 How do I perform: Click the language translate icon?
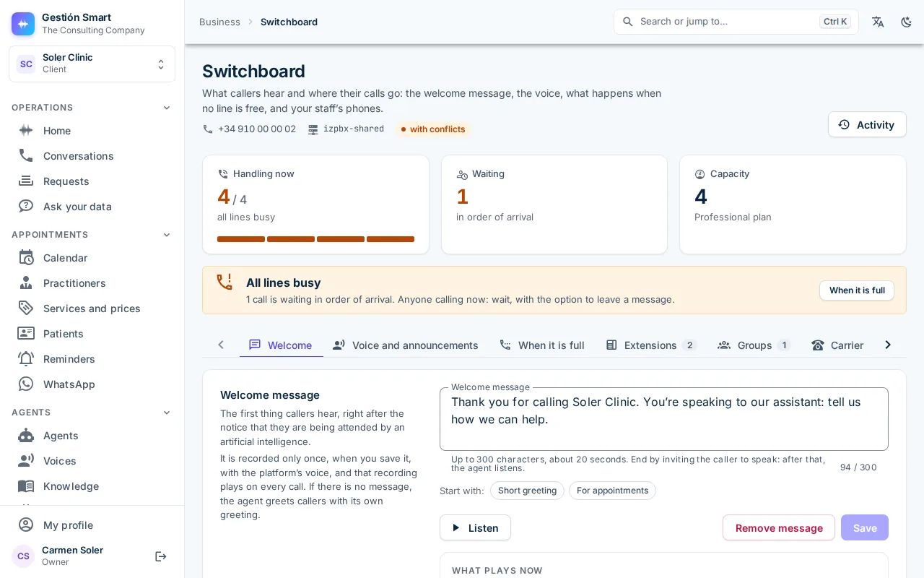[x=878, y=22]
